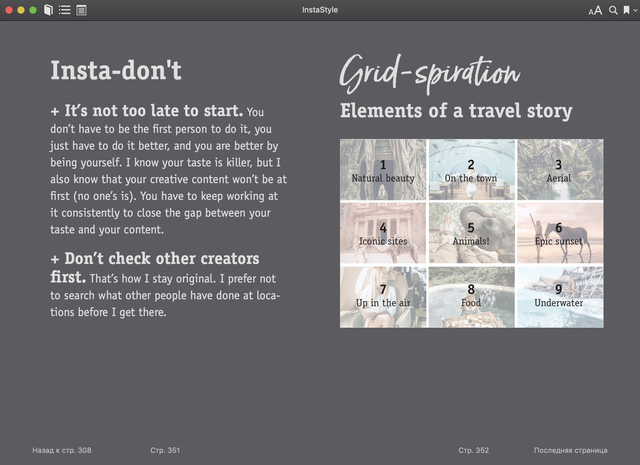Bookmark the current page
The height and width of the screenshot is (465, 640).
pyautogui.click(x=625, y=10)
